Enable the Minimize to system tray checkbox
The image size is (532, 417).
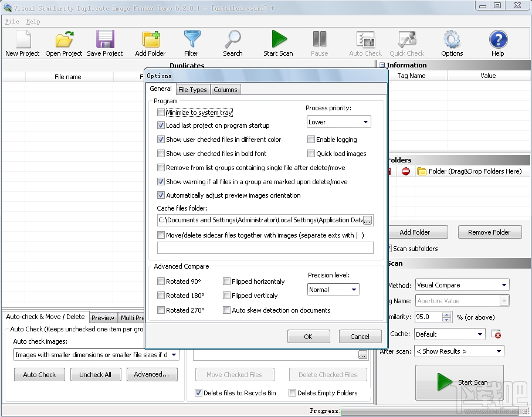(x=162, y=112)
